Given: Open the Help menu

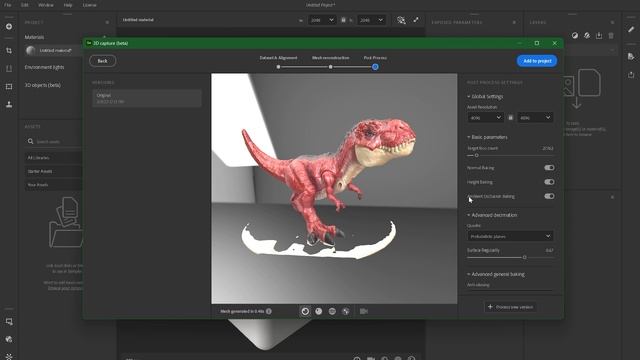Looking at the screenshot, I should [68, 5].
